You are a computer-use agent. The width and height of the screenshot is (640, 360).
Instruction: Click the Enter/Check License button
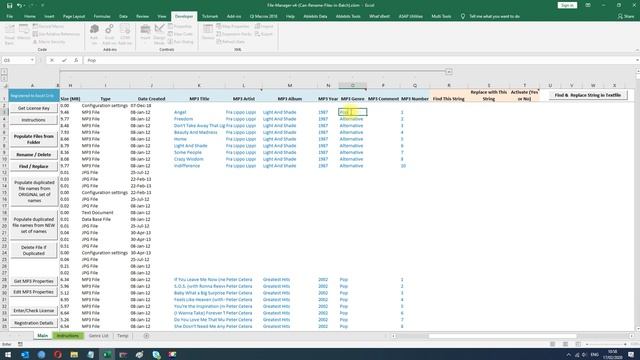pyautogui.click(x=33, y=311)
